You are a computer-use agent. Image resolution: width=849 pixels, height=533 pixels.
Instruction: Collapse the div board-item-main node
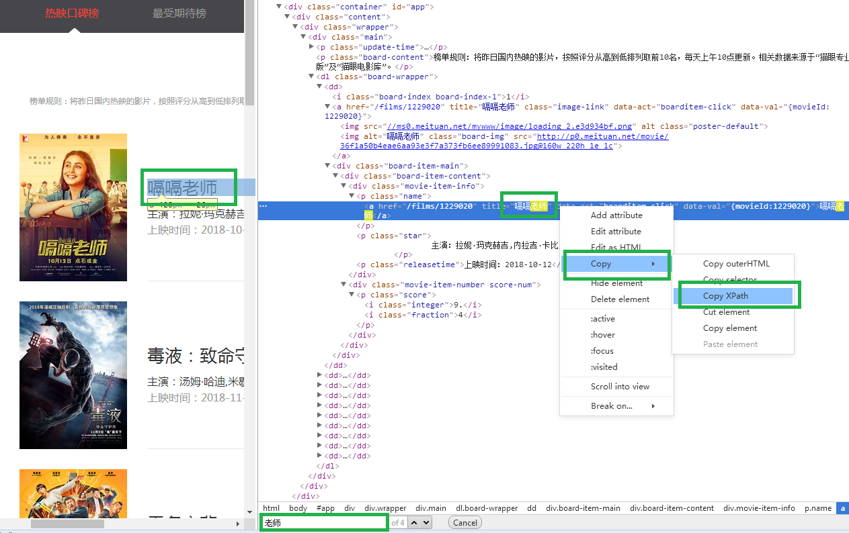[327, 165]
